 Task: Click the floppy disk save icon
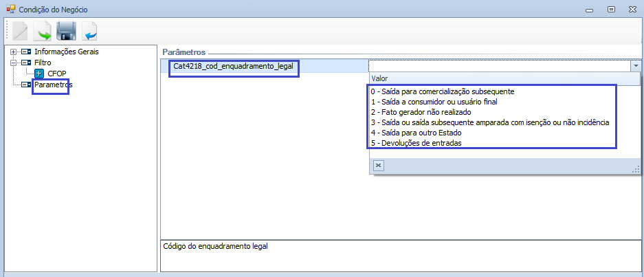66,31
